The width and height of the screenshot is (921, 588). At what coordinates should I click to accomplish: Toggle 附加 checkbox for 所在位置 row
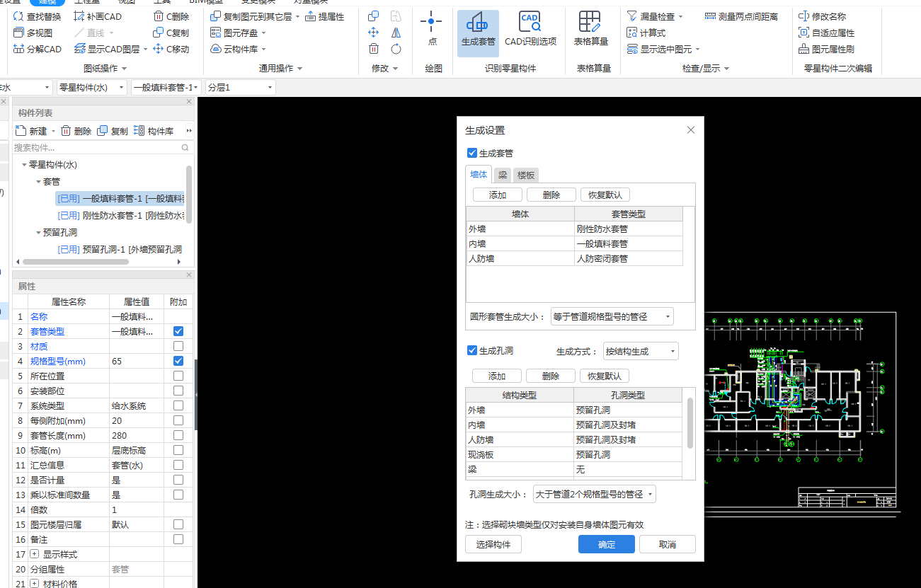(x=178, y=376)
